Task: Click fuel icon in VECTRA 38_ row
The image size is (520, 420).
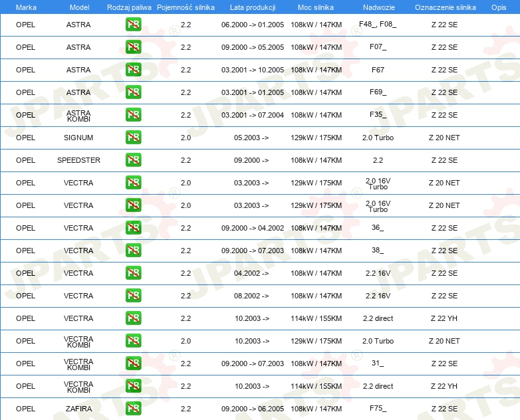Action: [133, 250]
